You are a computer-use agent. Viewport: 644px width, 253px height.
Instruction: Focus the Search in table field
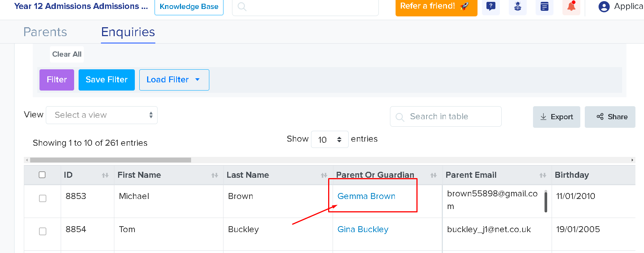[445, 117]
